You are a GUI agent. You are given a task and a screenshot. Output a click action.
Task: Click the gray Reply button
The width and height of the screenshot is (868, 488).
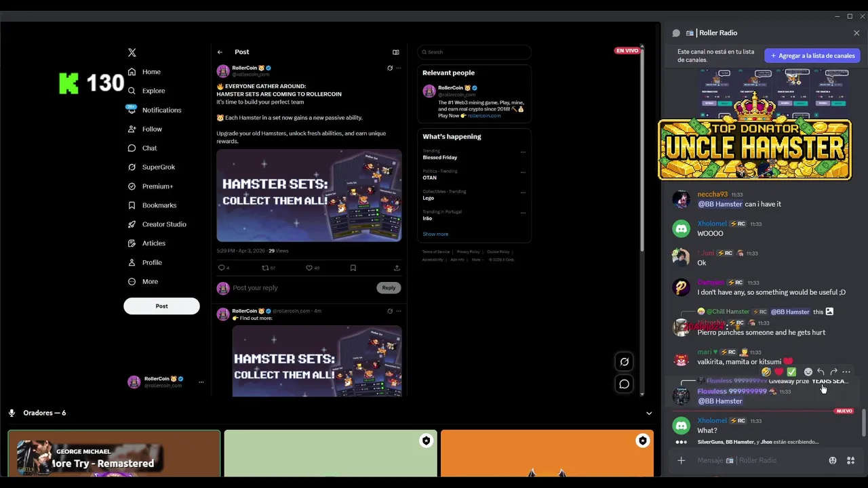pos(389,288)
